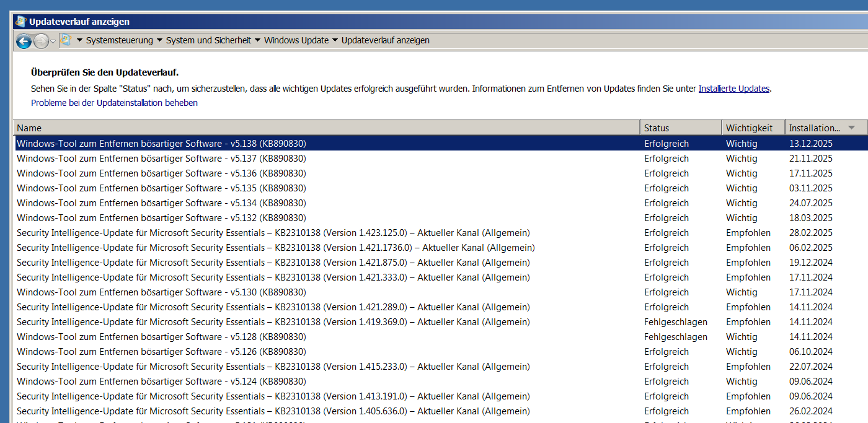Click the Control Panel location icon in address bar

pyautogui.click(x=65, y=40)
